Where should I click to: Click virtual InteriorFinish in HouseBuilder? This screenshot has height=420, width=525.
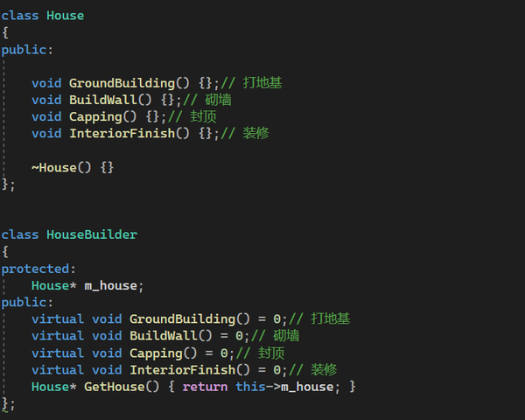[183, 370]
